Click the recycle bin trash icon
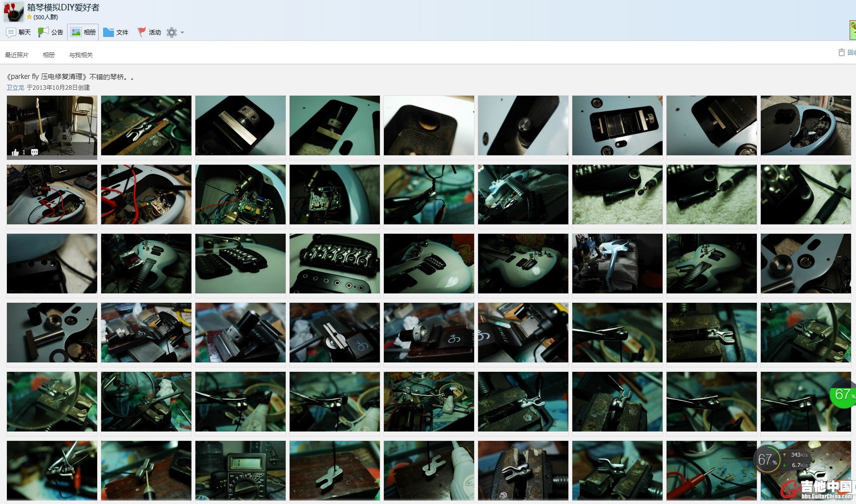 point(842,53)
